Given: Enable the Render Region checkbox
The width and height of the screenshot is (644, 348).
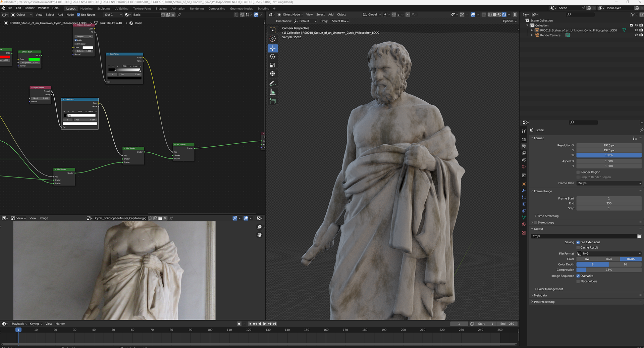Looking at the screenshot, I should [578, 172].
